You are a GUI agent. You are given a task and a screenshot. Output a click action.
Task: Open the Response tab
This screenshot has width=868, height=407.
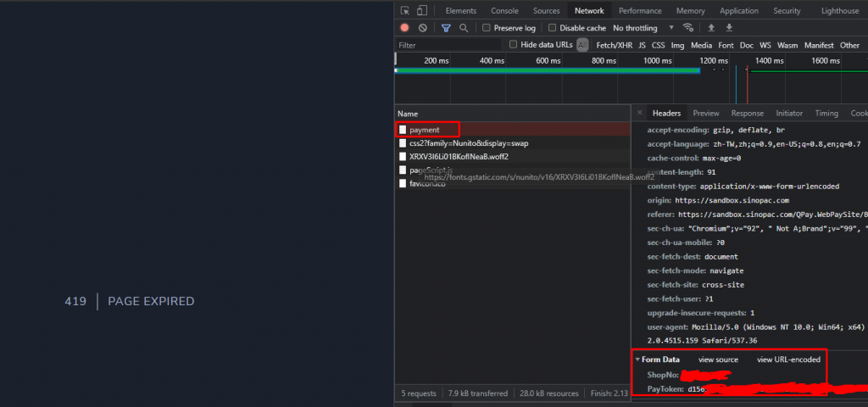(748, 113)
